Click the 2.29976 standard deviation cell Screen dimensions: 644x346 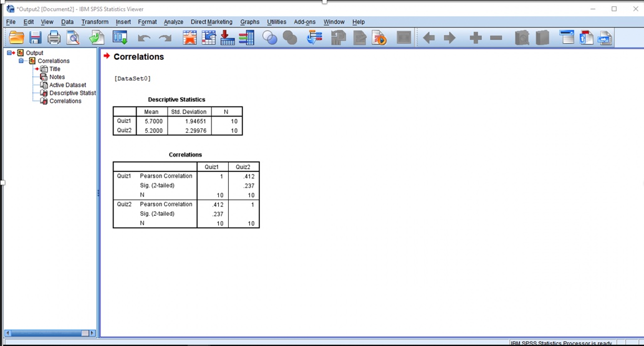click(196, 131)
